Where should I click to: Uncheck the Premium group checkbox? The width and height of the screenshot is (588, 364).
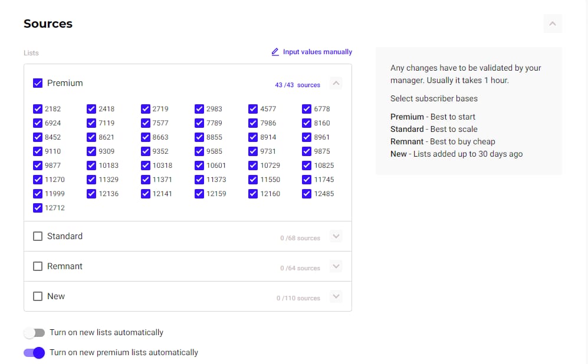click(x=38, y=83)
